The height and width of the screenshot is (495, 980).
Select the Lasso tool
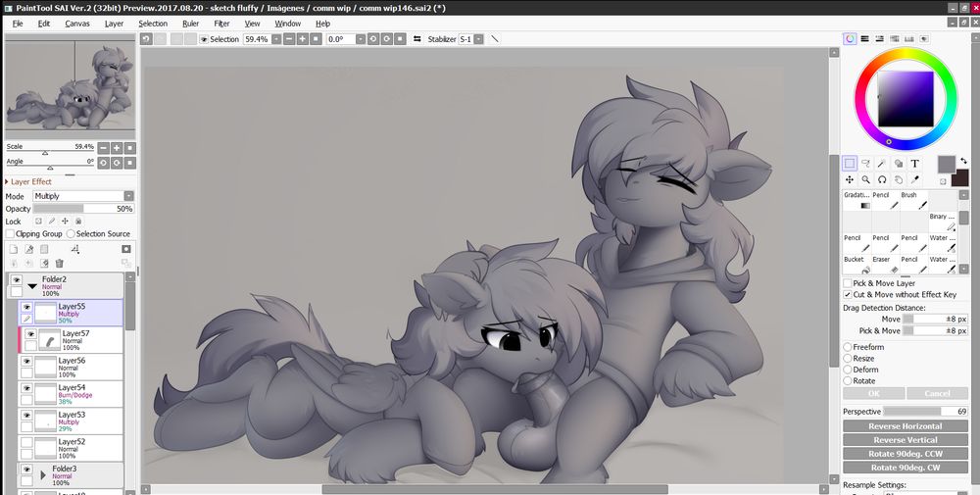(865, 164)
